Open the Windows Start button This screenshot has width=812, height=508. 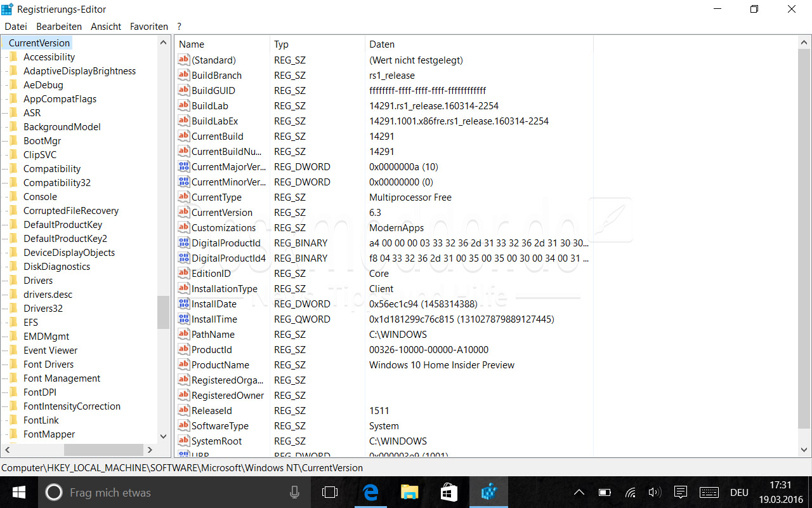(18, 492)
